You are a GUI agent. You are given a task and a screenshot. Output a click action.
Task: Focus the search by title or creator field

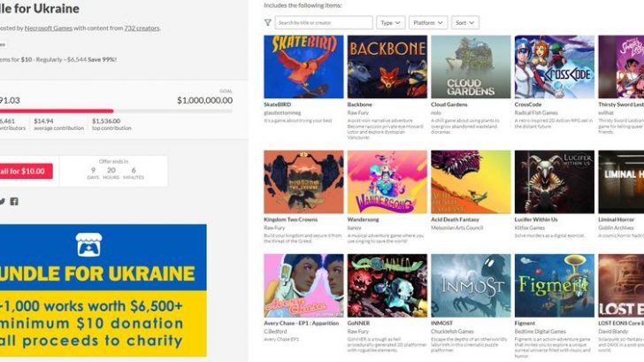coord(324,23)
